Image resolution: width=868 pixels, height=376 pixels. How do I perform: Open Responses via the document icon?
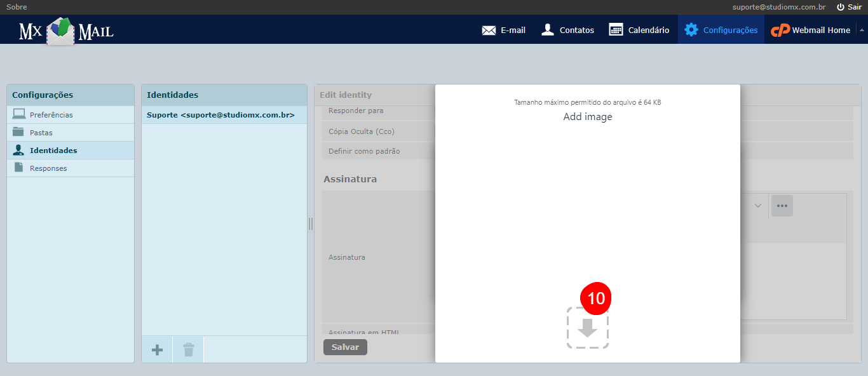(x=17, y=168)
